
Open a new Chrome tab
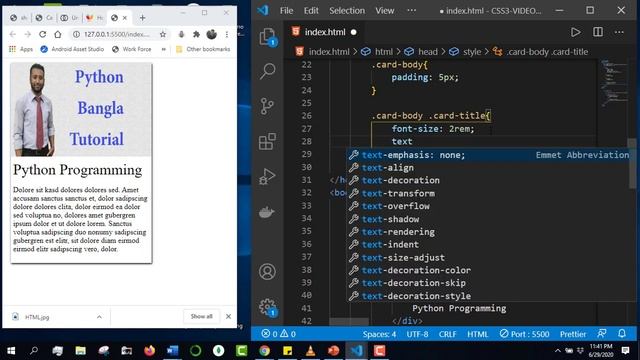(x=142, y=18)
